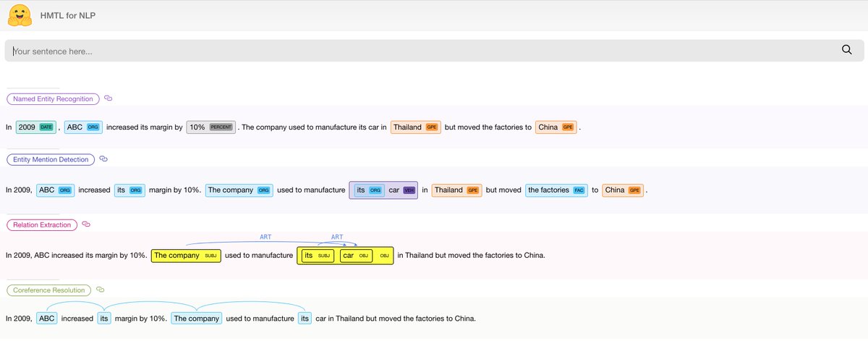The height and width of the screenshot is (341, 868).
Task: Copy link icon beside Relation Extraction
Action: (x=86, y=224)
